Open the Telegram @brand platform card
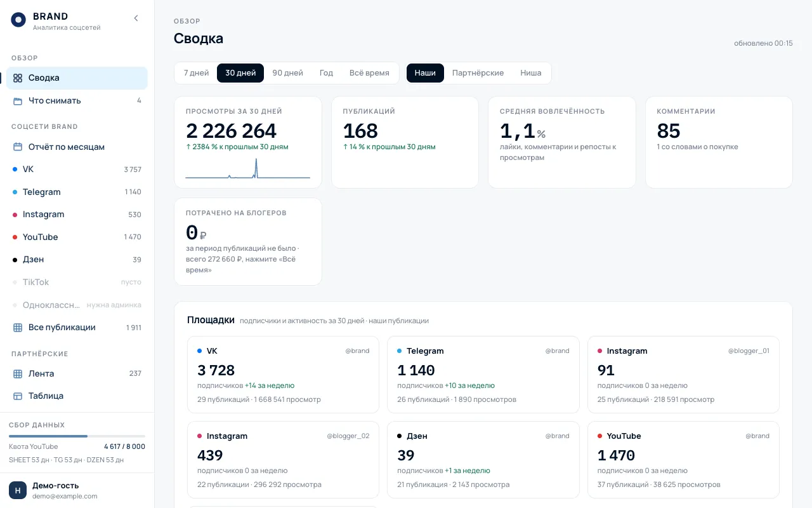This screenshot has height=508, width=812. pos(483,375)
